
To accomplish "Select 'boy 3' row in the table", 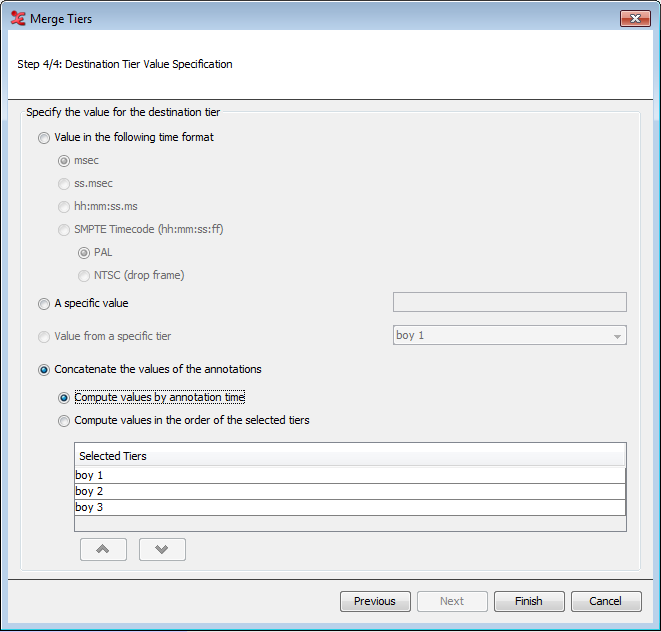I will 350,507.
